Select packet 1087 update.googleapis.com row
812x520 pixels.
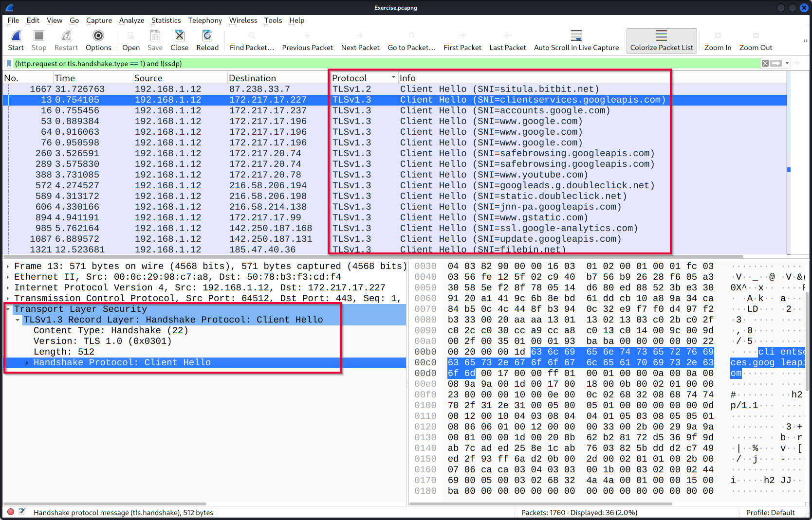coord(394,239)
